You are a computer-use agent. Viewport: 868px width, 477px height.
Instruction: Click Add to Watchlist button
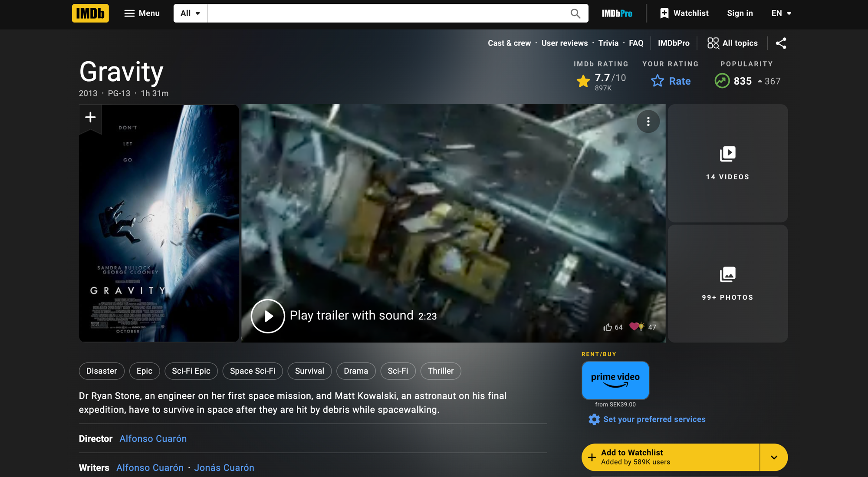pos(671,457)
